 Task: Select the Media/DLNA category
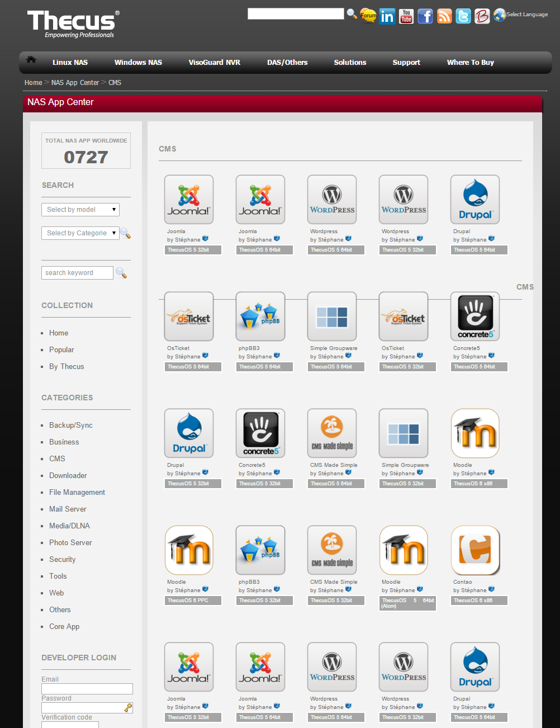(x=69, y=526)
